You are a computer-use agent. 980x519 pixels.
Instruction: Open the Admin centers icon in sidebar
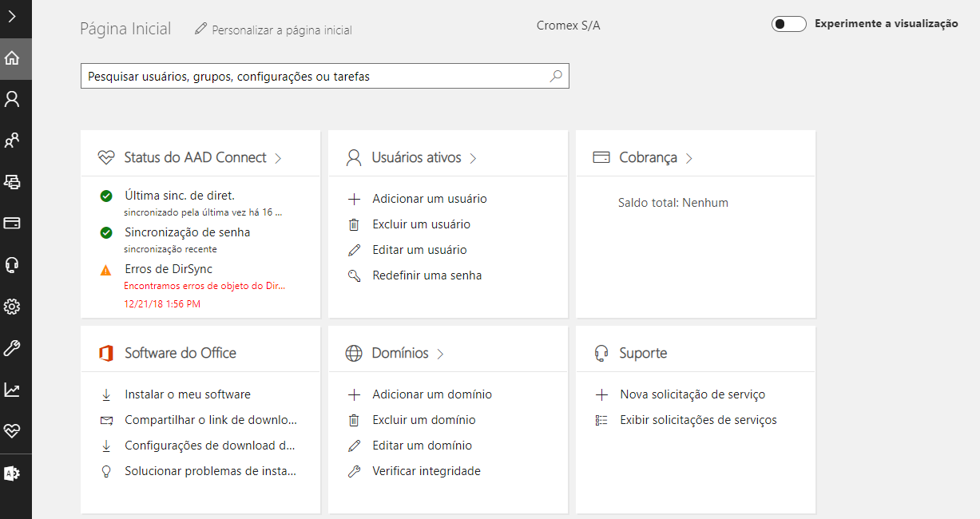pos(12,473)
